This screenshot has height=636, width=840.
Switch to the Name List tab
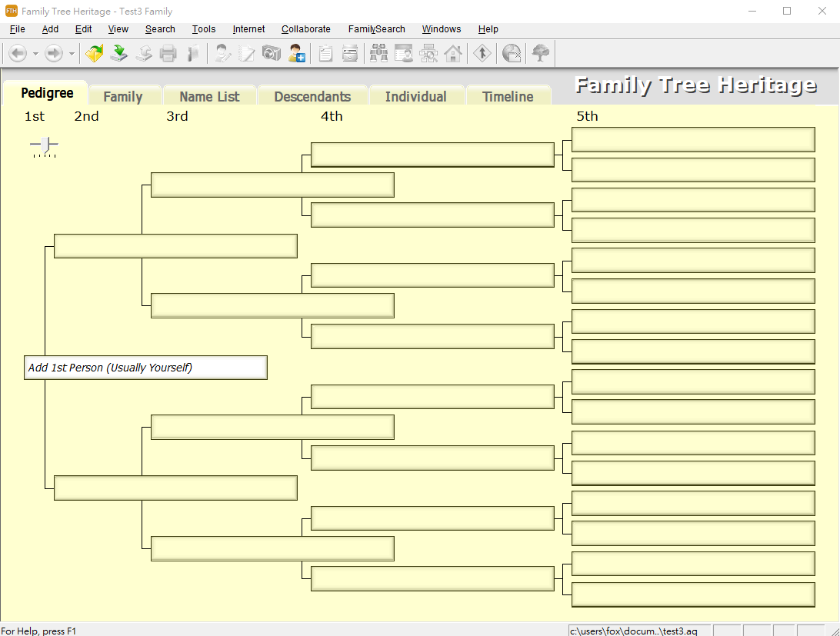click(x=209, y=96)
